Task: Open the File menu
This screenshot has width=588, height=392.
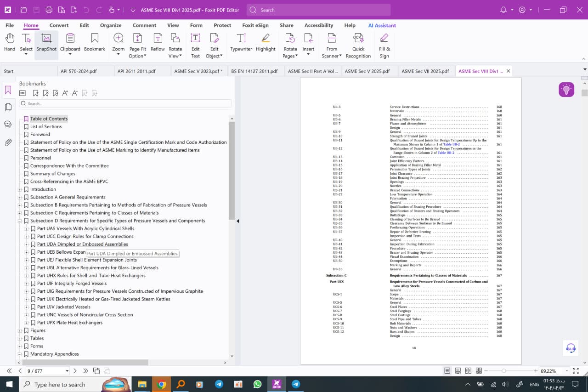Action: click(10, 25)
